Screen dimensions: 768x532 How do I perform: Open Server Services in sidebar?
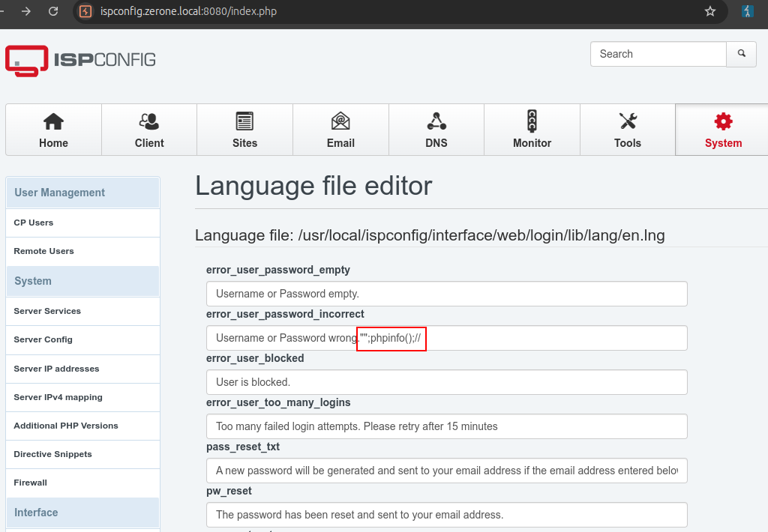[82, 311]
